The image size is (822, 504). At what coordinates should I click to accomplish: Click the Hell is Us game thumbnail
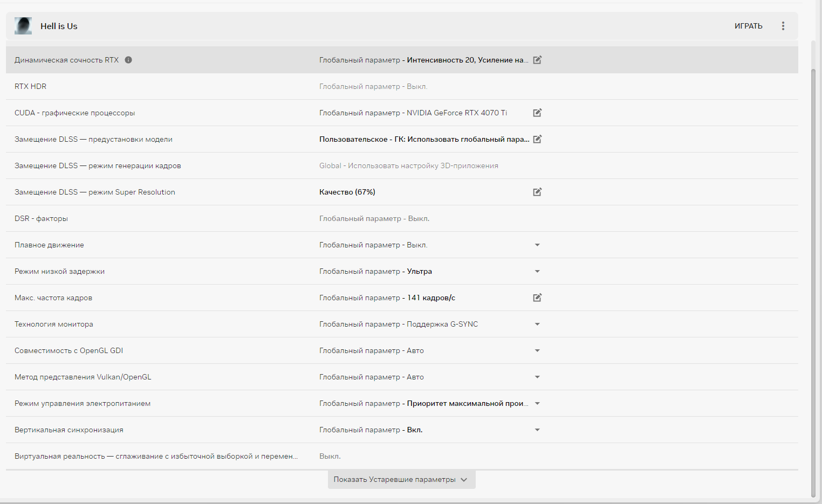[x=23, y=26]
